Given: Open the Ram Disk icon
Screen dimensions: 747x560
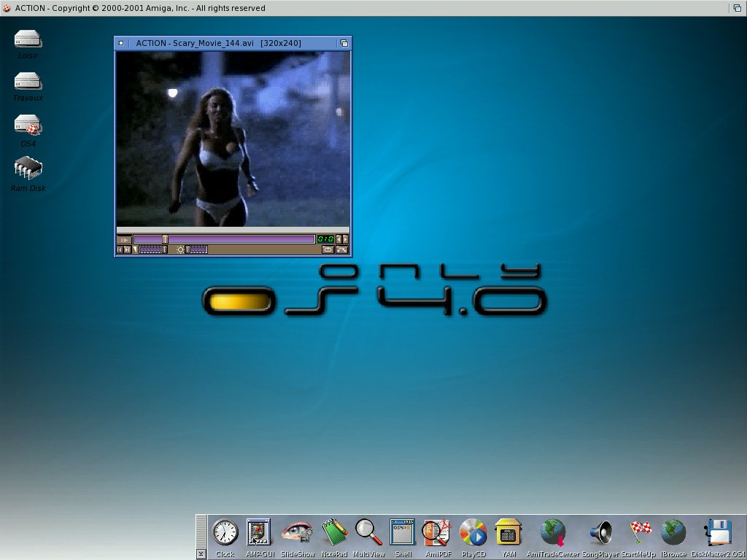Looking at the screenshot, I should point(28,168).
